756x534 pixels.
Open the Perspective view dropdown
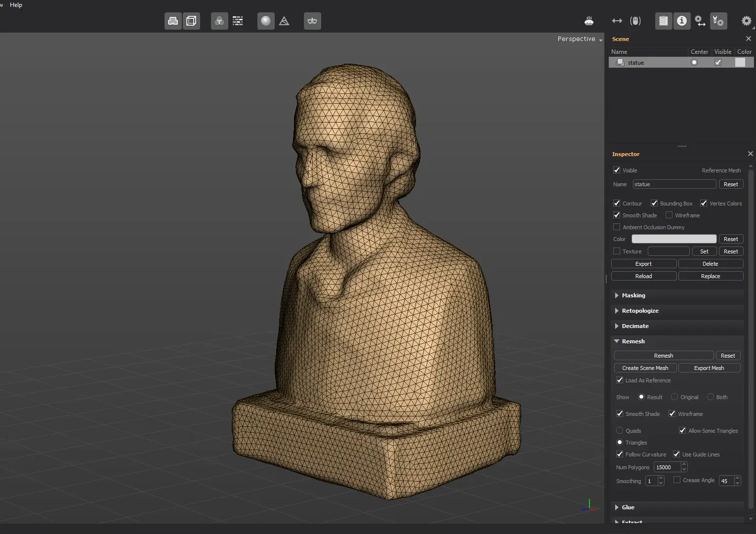click(x=580, y=39)
